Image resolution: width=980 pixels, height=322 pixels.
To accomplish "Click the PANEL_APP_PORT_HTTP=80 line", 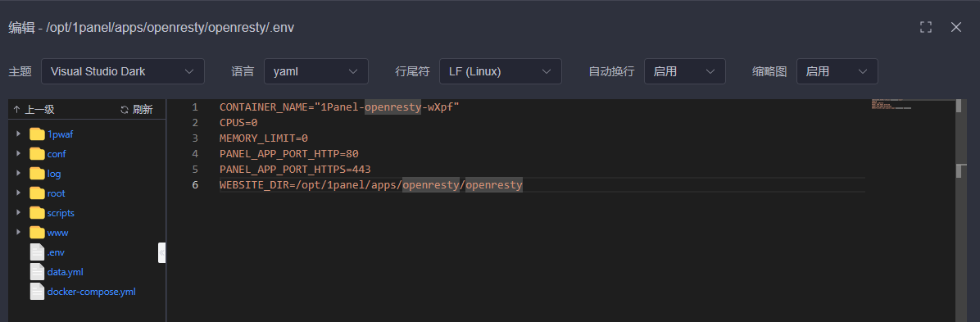I will 288,154.
